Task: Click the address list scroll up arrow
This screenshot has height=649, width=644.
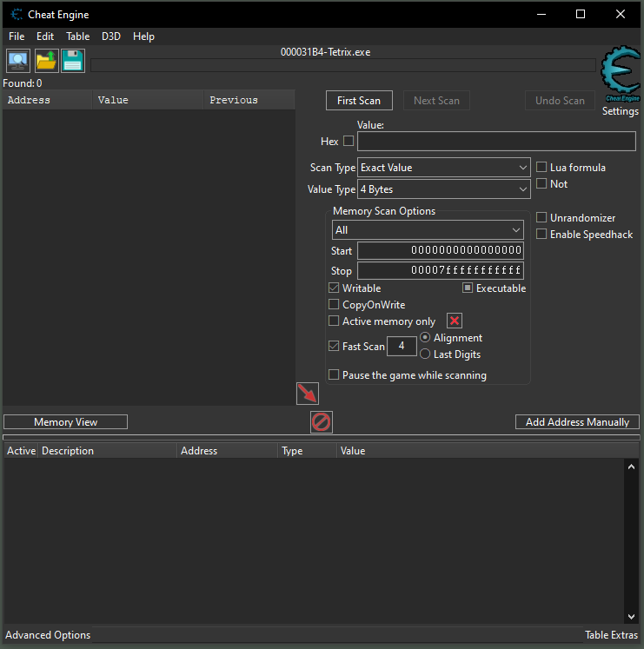Action: click(631, 467)
